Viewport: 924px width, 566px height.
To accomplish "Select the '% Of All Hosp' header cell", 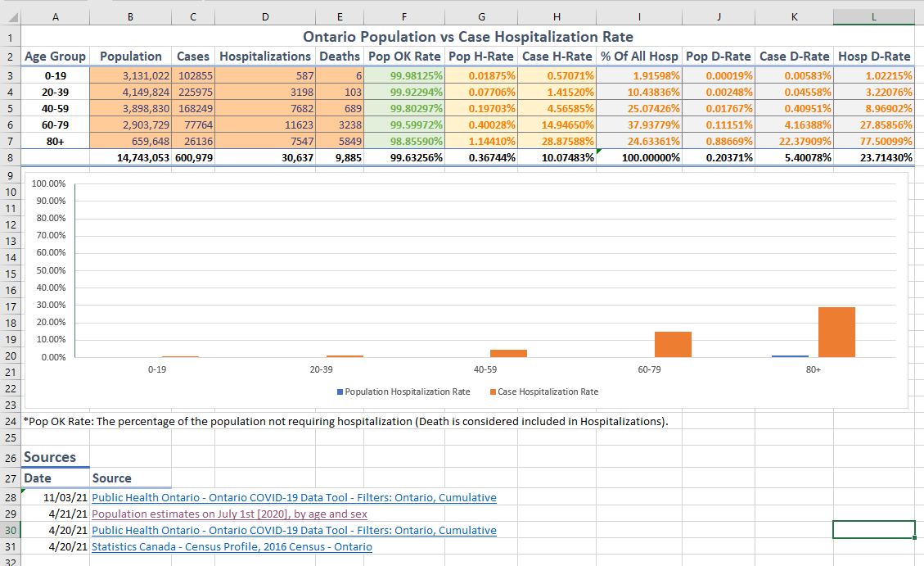I will (639, 57).
